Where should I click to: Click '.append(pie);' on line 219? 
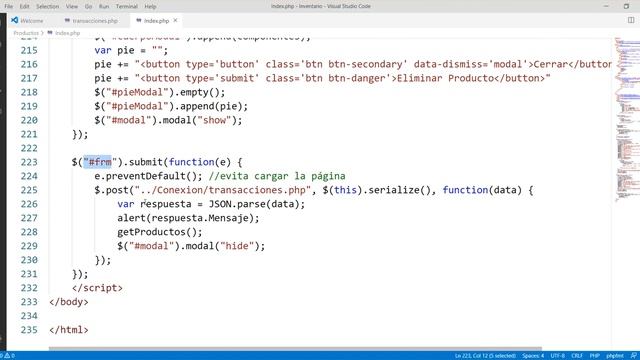[211, 106]
